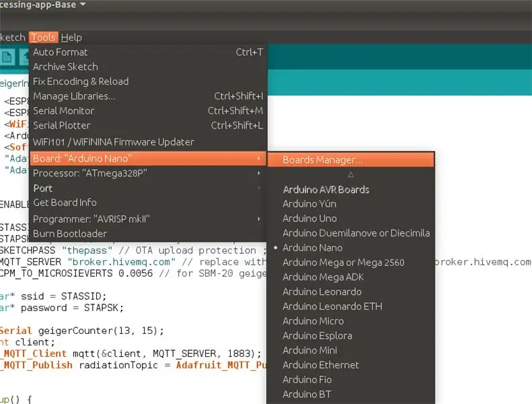Viewport: 532px width, 404px height.
Task: Expand Programmer: "AVRISP mkII" submenu
Action: pyautogui.click(x=148, y=219)
